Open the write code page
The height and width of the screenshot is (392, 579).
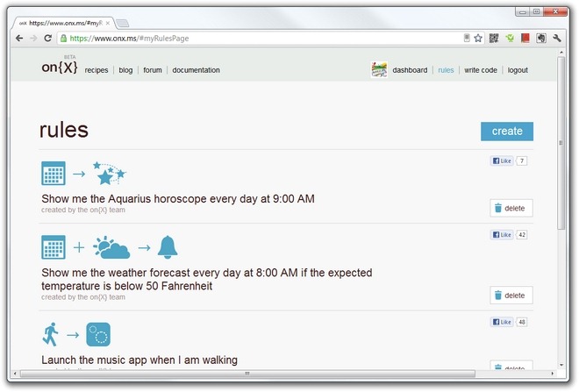[481, 70]
